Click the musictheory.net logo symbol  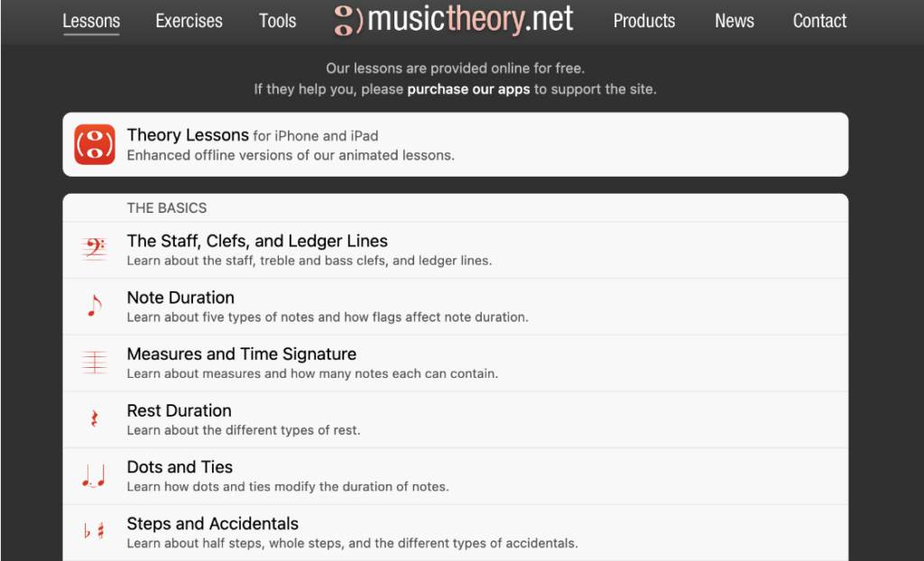(x=347, y=21)
